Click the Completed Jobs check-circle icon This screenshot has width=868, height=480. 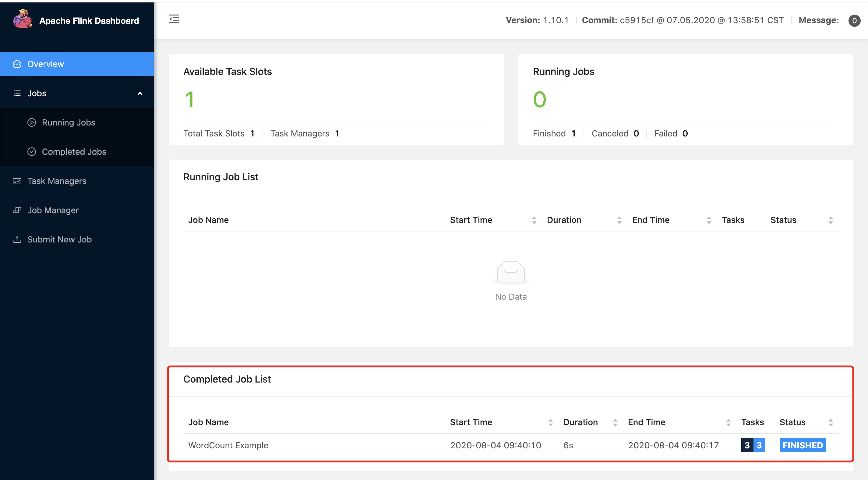[32, 152]
